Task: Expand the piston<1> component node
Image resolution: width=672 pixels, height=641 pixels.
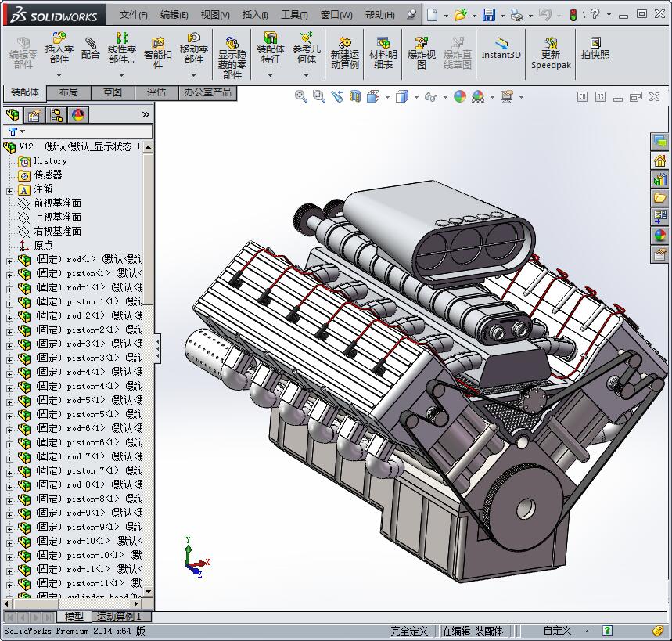Action: (9, 274)
